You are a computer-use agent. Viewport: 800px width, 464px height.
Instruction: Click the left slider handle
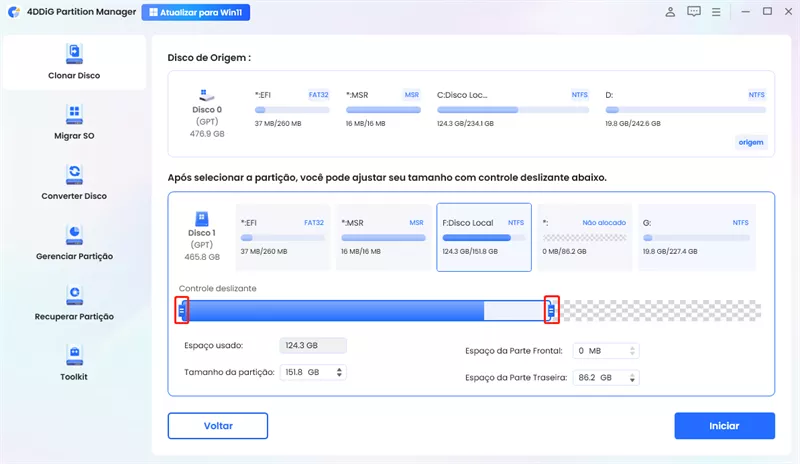tap(182, 310)
